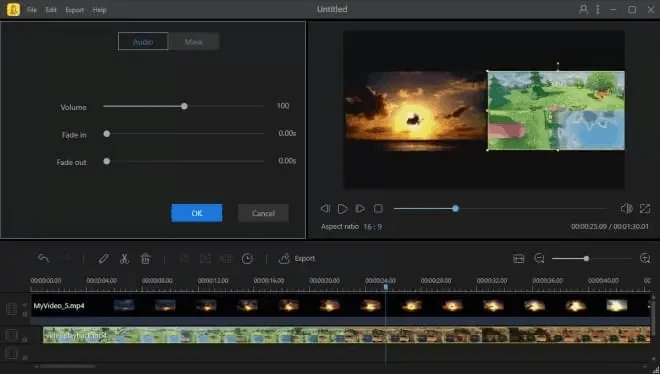Click the timeline playhead marker on the ruler
The height and width of the screenshot is (374, 660).
pyautogui.click(x=385, y=287)
